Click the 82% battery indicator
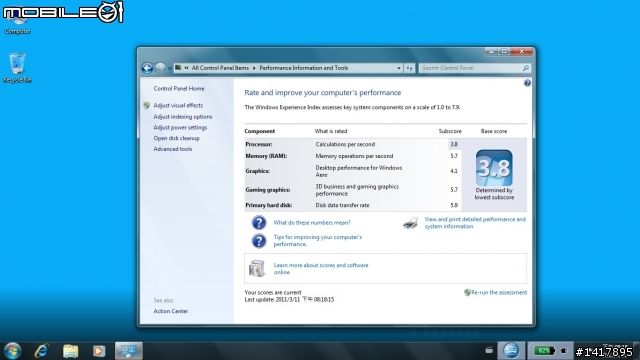Screen dimensions: 640x360 [544, 351]
